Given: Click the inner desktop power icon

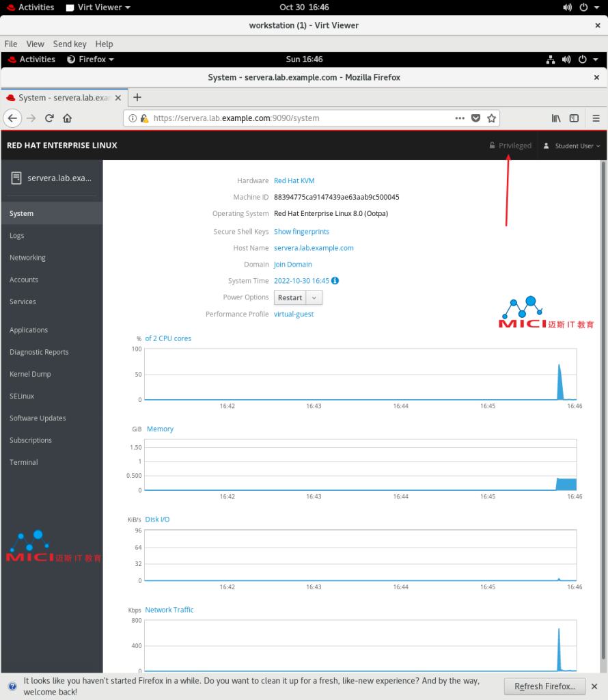Looking at the screenshot, I should [x=583, y=59].
